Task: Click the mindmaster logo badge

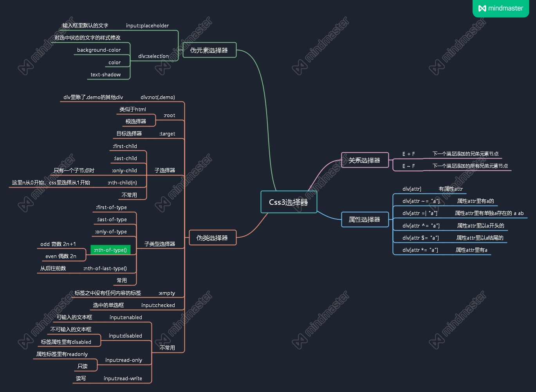Action: pos(501,8)
